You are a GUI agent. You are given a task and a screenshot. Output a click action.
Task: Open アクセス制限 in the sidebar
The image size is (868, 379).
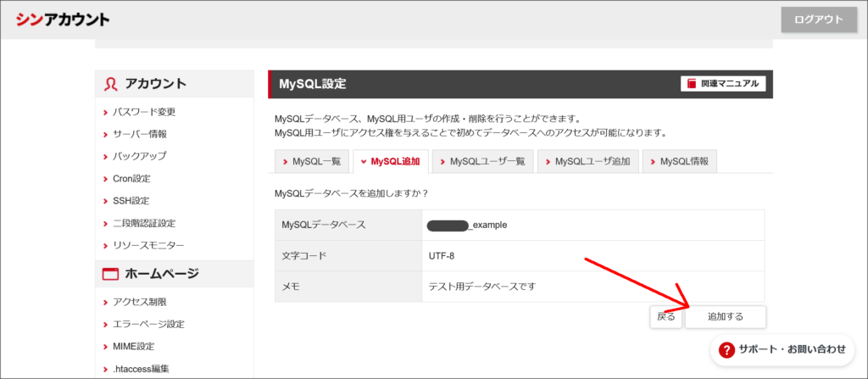pos(140,302)
